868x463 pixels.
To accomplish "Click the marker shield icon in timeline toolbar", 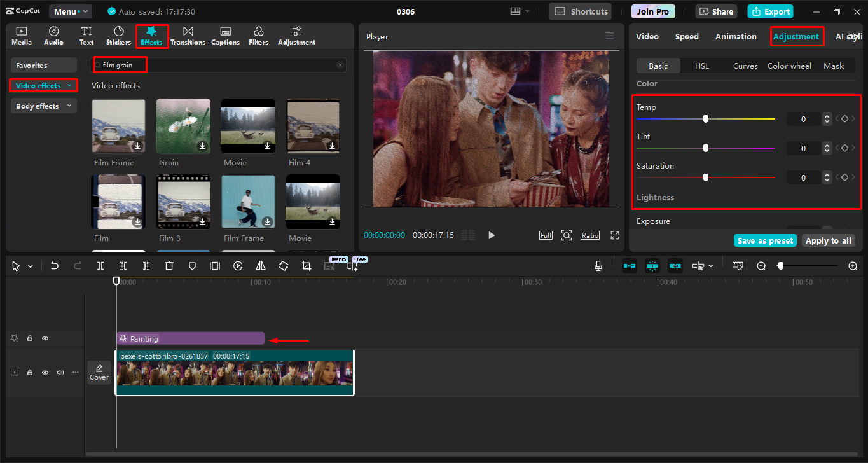I will (192, 266).
